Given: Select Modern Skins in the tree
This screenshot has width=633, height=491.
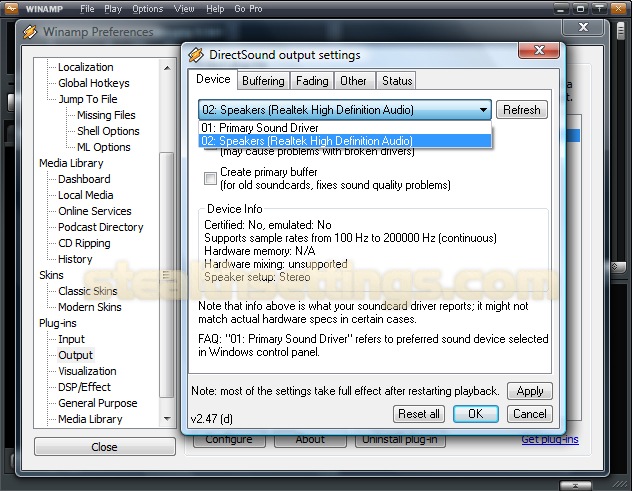Looking at the screenshot, I should [90, 307].
